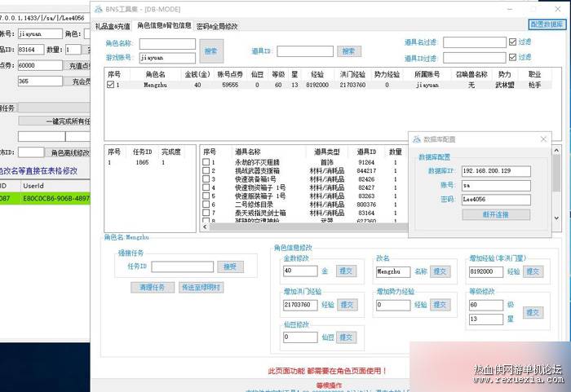Check item row with ID 83164
Image resolution: width=571 pixels, height=392 pixels.
[x=206, y=212]
